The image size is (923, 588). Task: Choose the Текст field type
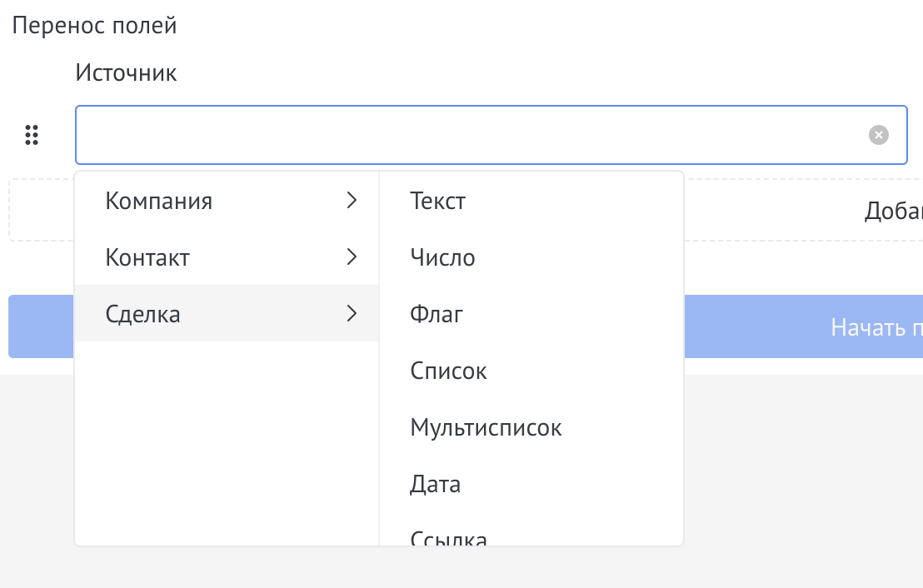[437, 200]
